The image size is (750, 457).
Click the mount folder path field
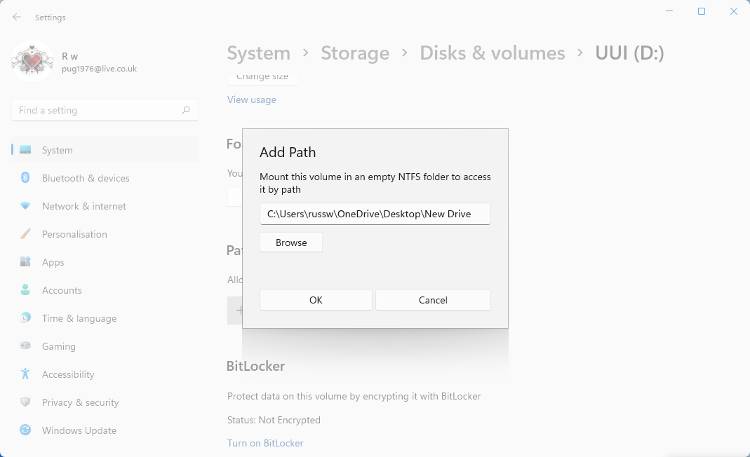pos(374,214)
